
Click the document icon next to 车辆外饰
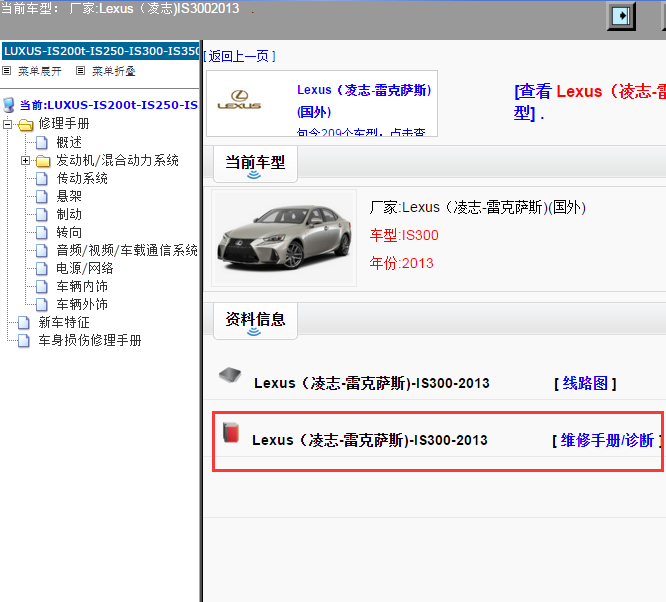click(x=42, y=304)
